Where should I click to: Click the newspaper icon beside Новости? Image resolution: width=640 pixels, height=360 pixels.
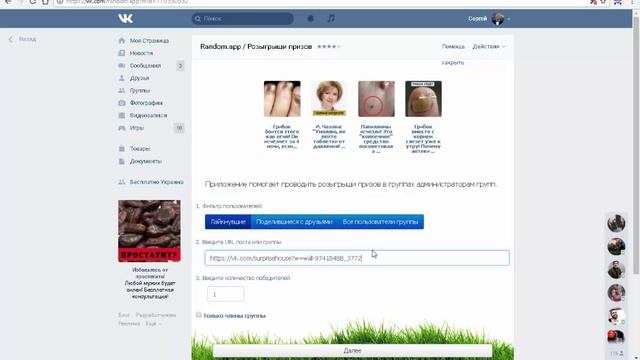tap(122, 53)
